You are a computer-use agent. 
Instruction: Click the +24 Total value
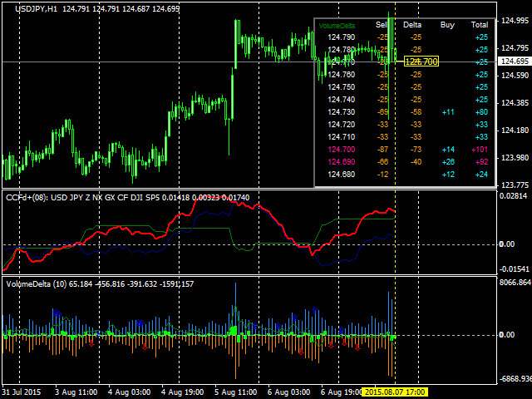[481, 175]
